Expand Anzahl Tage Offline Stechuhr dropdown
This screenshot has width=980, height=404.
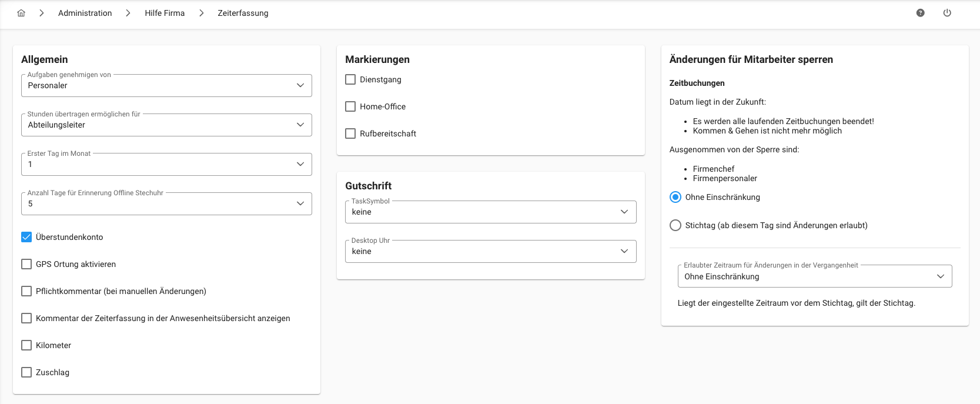(166, 204)
